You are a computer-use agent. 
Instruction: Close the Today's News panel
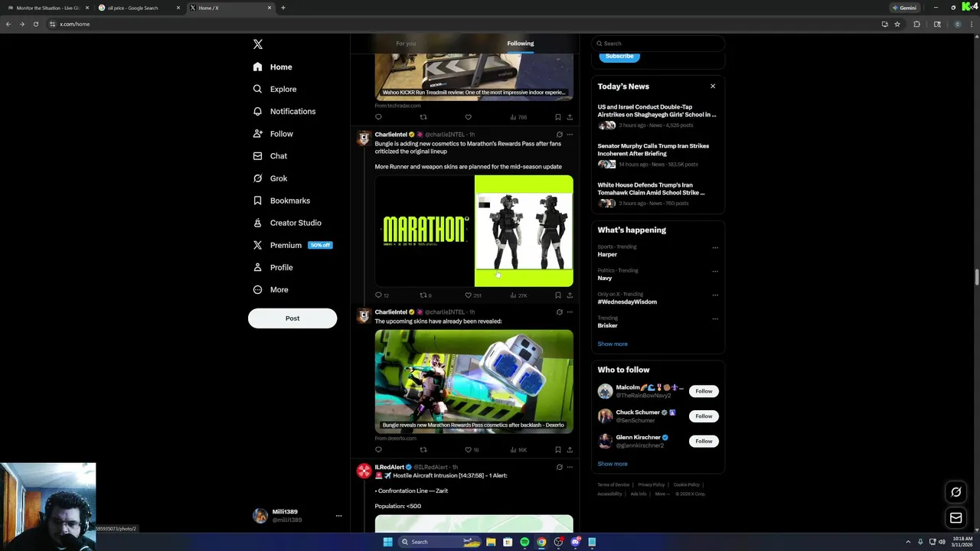(713, 86)
